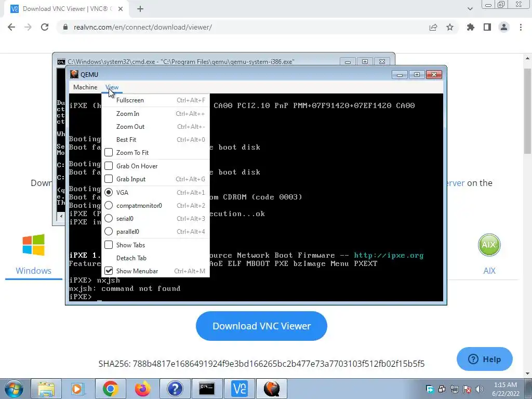Maximize the QEMU window
This screenshot has width=532, height=399.
(x=417, y=75)
